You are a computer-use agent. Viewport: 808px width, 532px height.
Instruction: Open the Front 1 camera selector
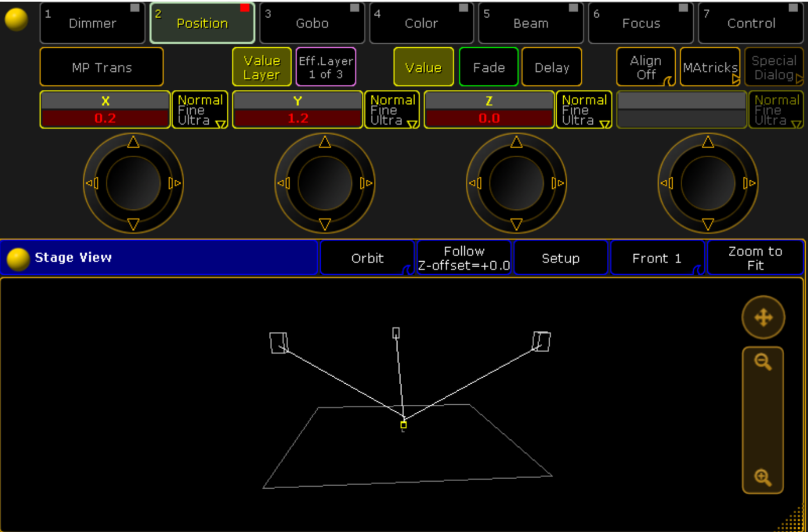(x=657, y=258)
